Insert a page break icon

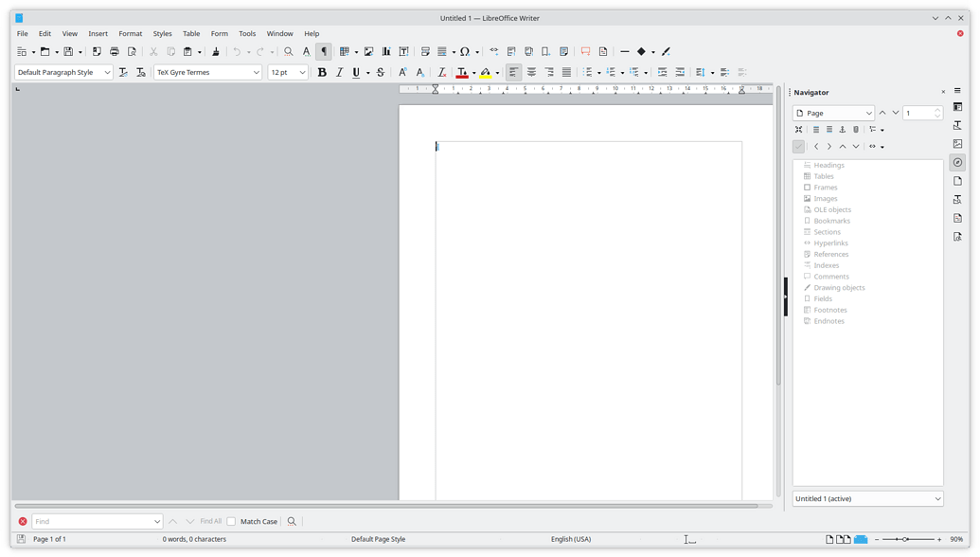[425, 52]
